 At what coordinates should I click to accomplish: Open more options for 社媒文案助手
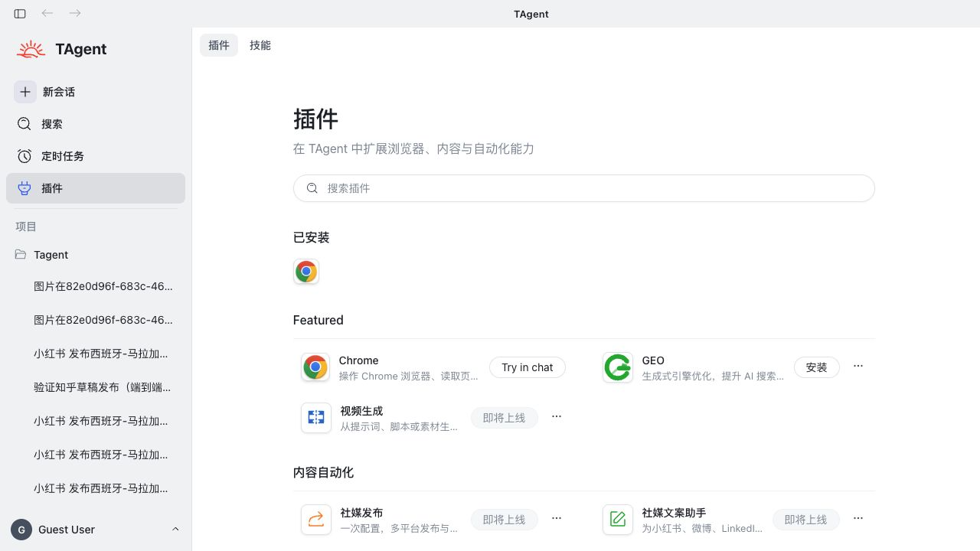tap(858, 518)
